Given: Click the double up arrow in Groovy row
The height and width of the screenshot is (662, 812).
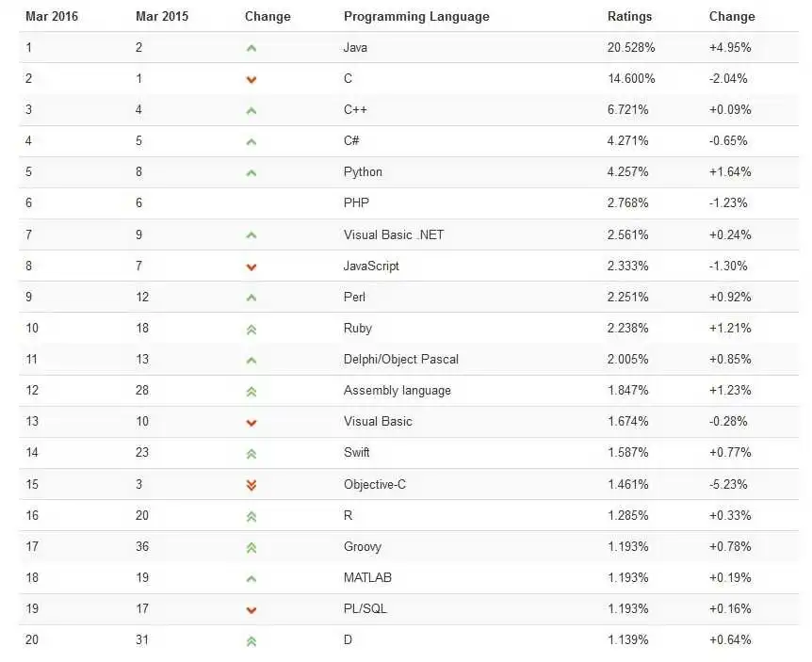Looking at the screenshot, I should click(x=252, y=548).
